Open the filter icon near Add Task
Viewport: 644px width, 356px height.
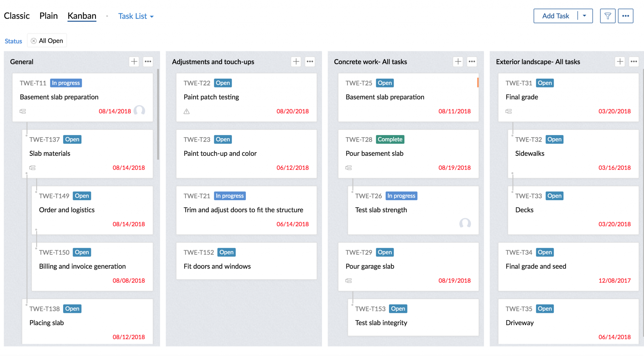tap(608, 15)
